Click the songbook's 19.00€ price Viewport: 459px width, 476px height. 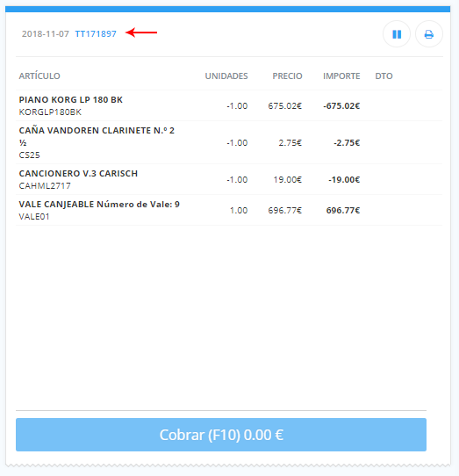pos(288,180)
